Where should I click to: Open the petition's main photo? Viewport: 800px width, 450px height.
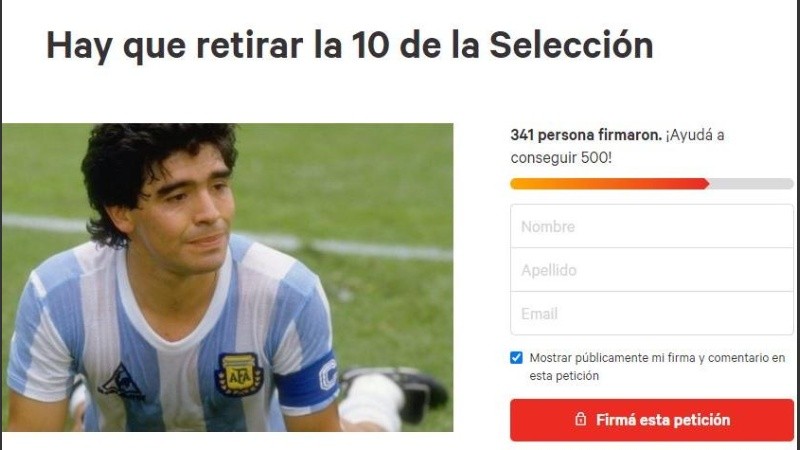coord(228,278)
